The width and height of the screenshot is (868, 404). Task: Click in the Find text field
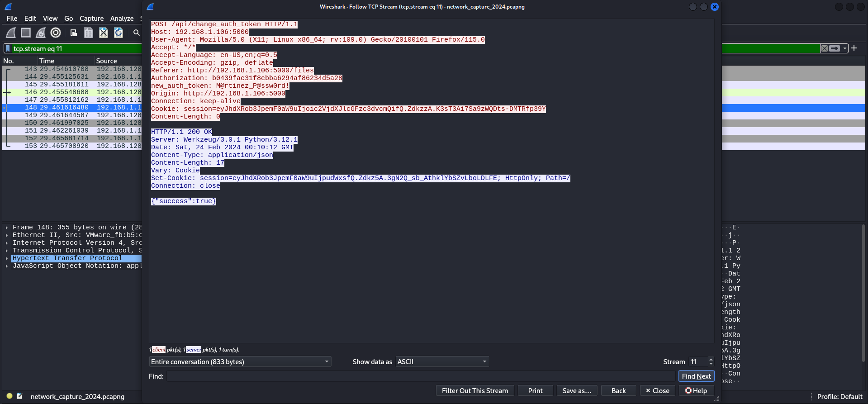421,376
